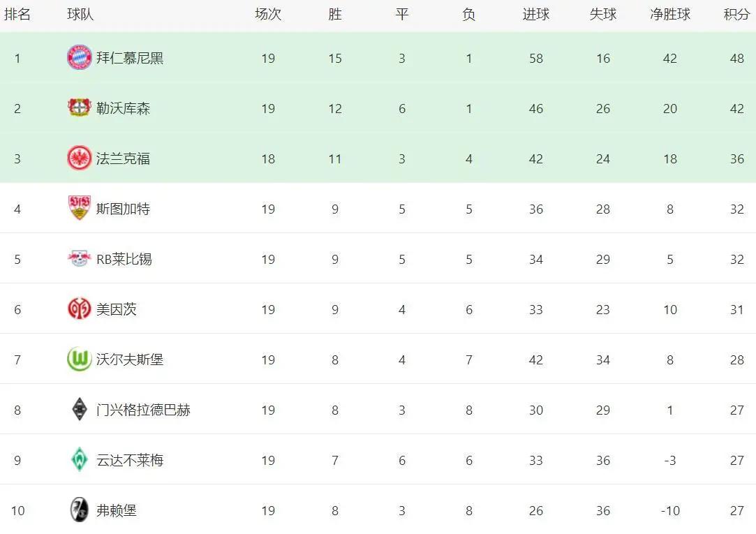Click the Mönchengladbach diamond logo
This screenshot has height=534, width=756.
80,410
